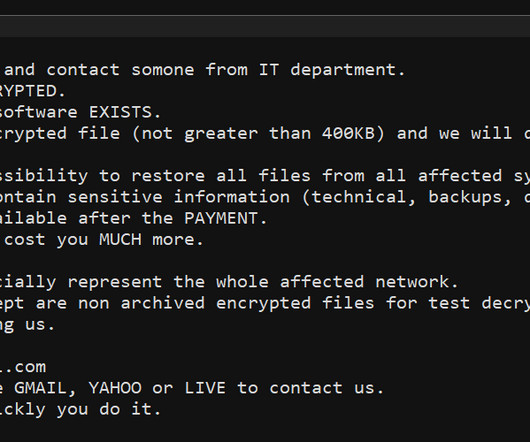
Task: Click the word 'archived' in the text
Action: pyautogui.click(x=163, y=303)
